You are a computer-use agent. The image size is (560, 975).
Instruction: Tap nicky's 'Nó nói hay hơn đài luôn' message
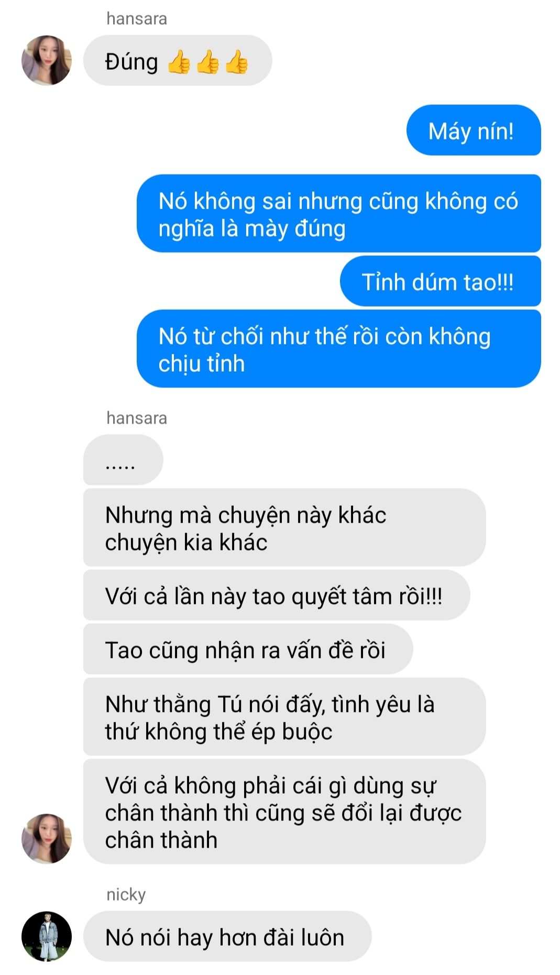(x=227, y=936)
